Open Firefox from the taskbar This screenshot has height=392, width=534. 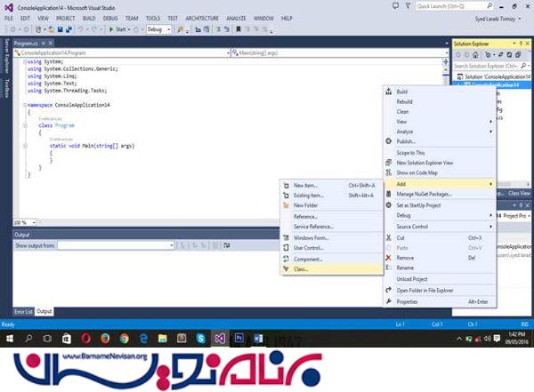click(x=105, y=339)
